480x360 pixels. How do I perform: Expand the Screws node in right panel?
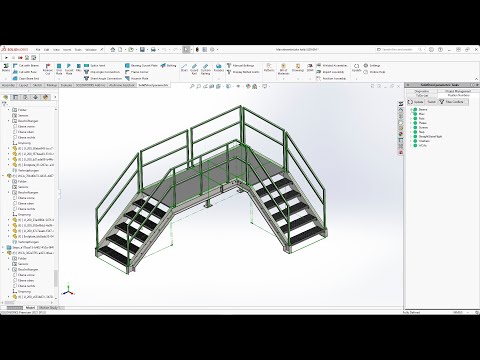411,127
